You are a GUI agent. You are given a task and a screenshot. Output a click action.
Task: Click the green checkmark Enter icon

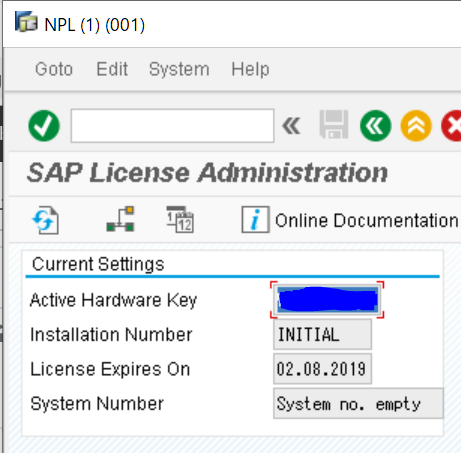(x=44, y=126)
